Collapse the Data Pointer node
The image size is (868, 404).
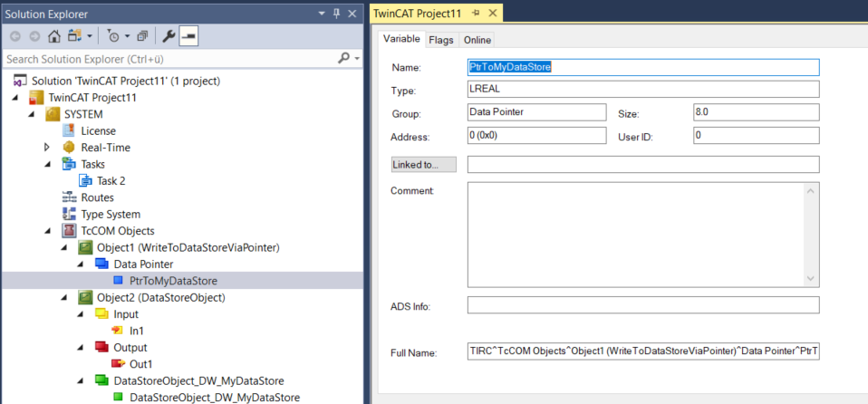coord(81,265)
